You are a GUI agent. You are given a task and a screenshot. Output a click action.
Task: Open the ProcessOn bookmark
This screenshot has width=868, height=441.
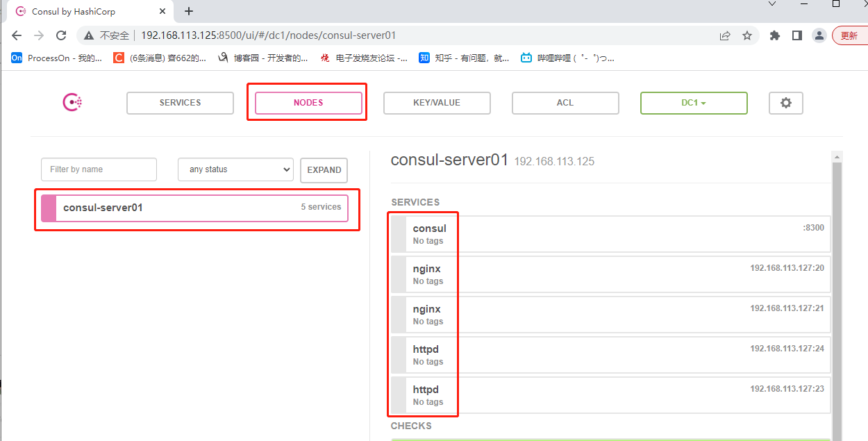57,58
